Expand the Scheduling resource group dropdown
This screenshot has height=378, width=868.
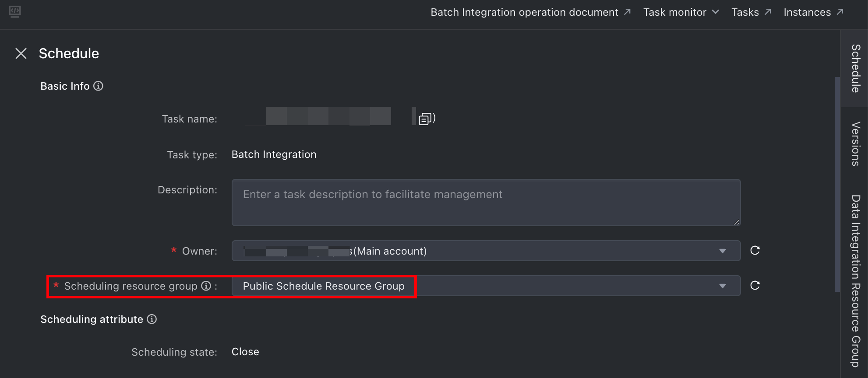coord(722,286)
